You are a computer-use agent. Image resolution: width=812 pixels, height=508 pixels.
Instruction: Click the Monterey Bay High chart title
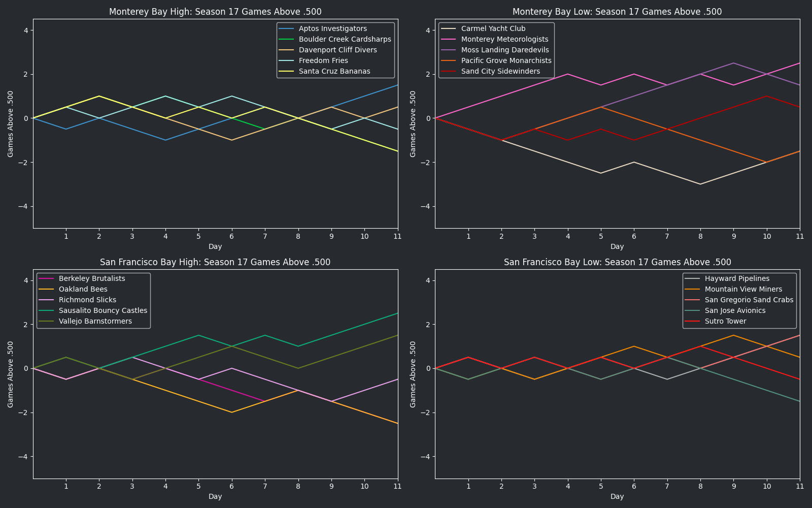point(215,12)
